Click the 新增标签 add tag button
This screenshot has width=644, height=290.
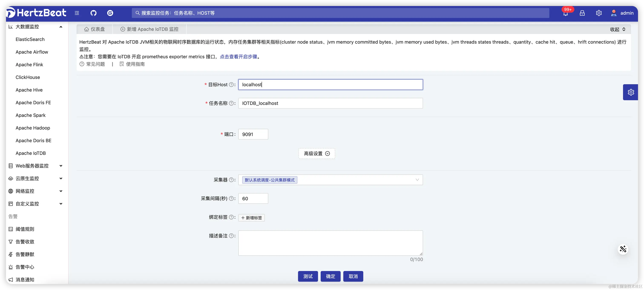pos(251,218)
